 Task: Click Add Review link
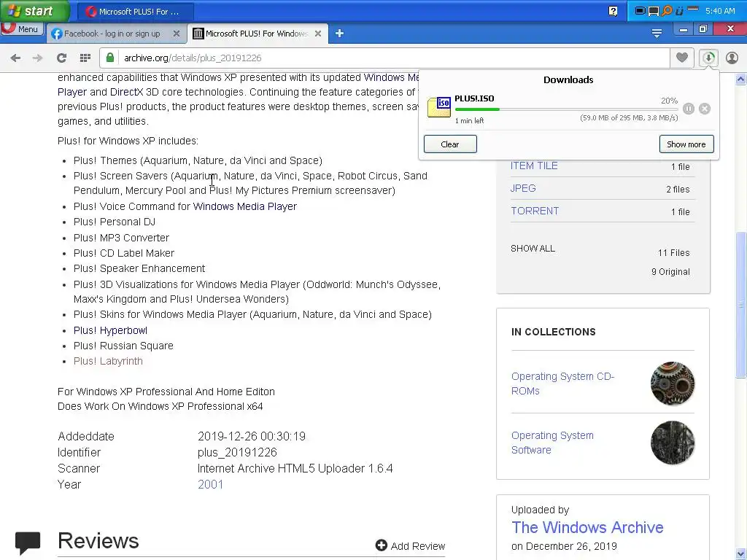410,545
